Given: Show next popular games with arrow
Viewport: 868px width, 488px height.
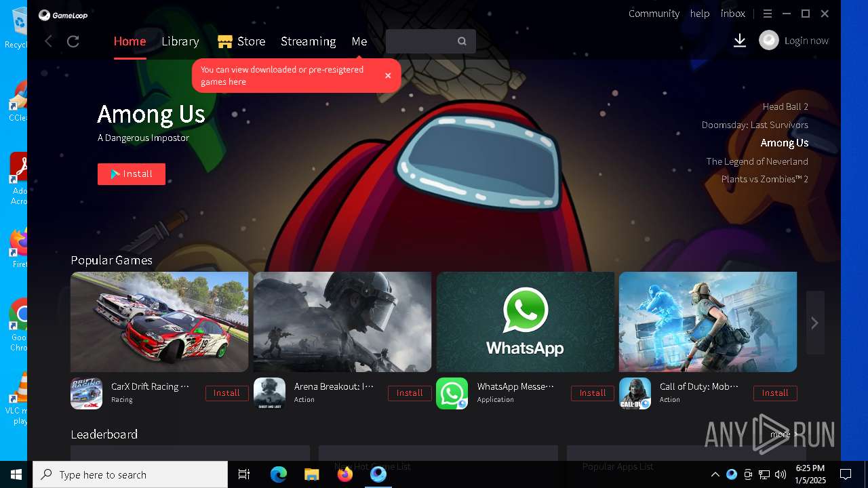Looking at the screenshot, I should click(x=815, y=323).
